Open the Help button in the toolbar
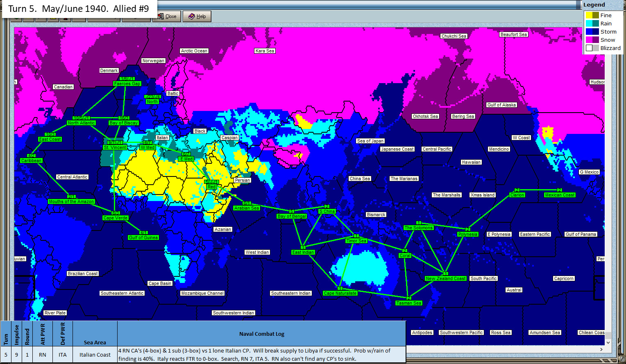 point(197,16)
